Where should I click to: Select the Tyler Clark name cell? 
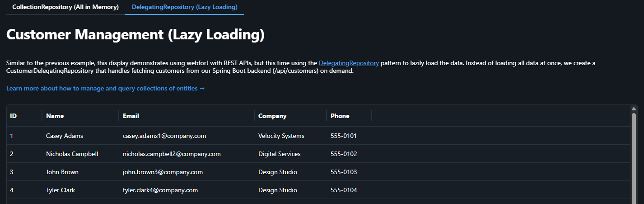[x=61, y=190]
